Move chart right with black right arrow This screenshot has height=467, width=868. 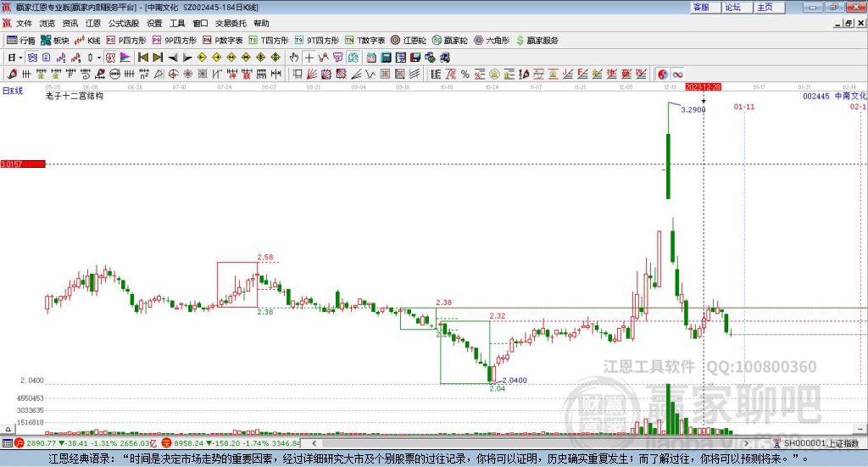point(187,58)
